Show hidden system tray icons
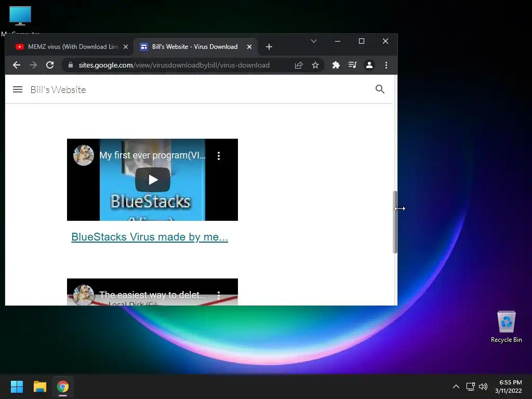 456,387
